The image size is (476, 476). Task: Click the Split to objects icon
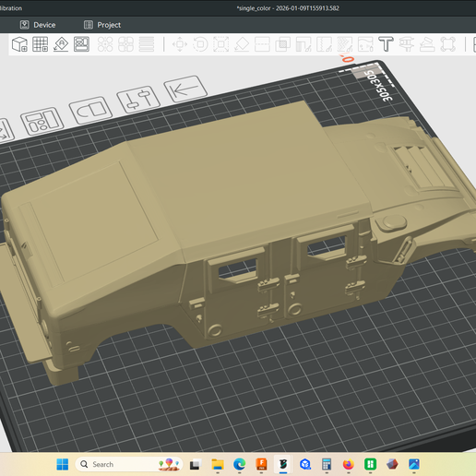click(105, 44)
